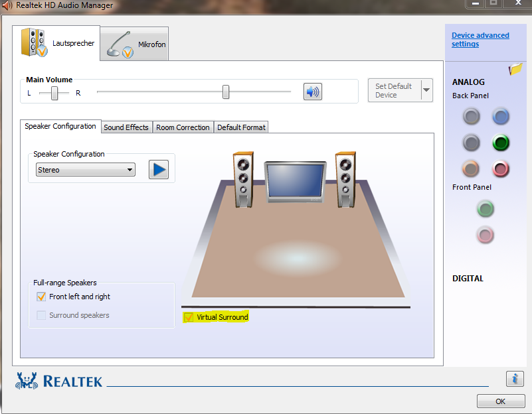Click the black back panel jack
This screenshot has height=414, width=532.
click(472, 143)
